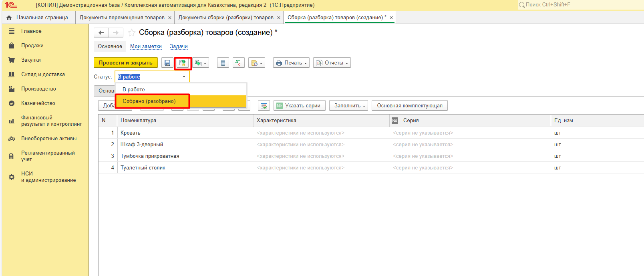Open Склад и доставка section

point(43,75)
